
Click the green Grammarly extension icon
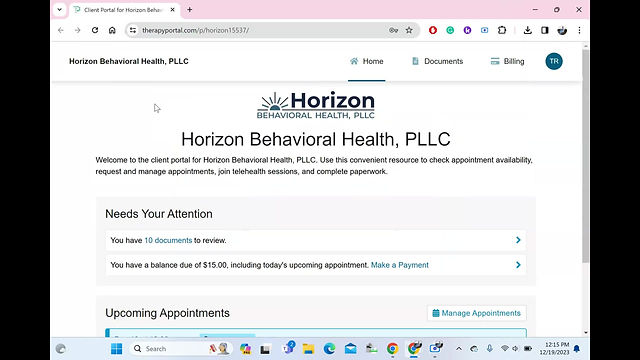pyautogui.click(x=450, y=30)
